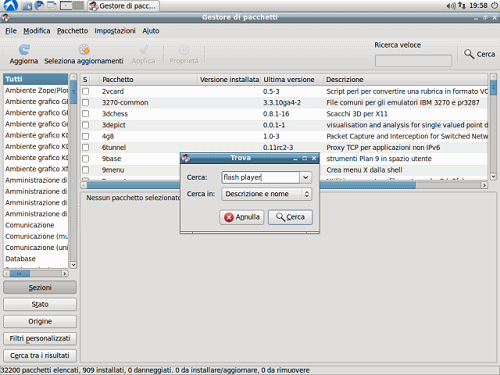Open the Cerca search history dropdown arrow
Image resolution: width=500 pixels, height=375 pixels.
click(x=306, y=177)
